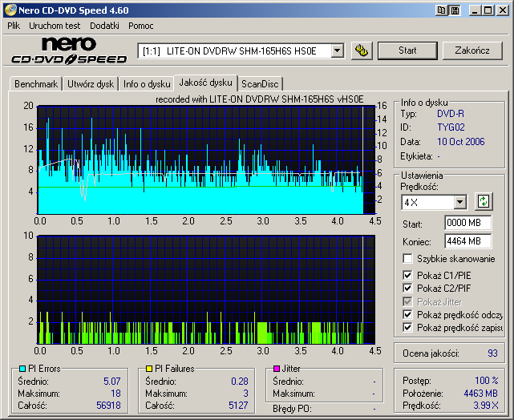The image size is (514, 420).
Task: Click the PI Failures average 0.28
Action: pyautogui.click(x=240, y=381)
